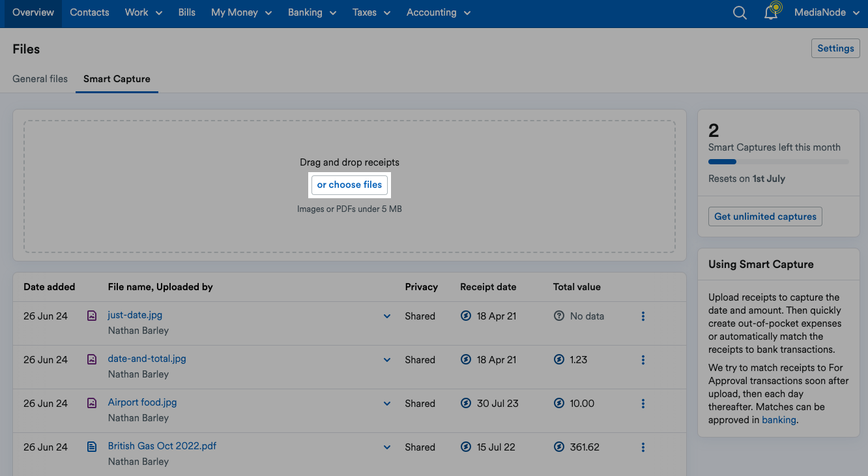Click the Get unlimited captures button
The image size is (868, 476).
click(x=765, y=216)
